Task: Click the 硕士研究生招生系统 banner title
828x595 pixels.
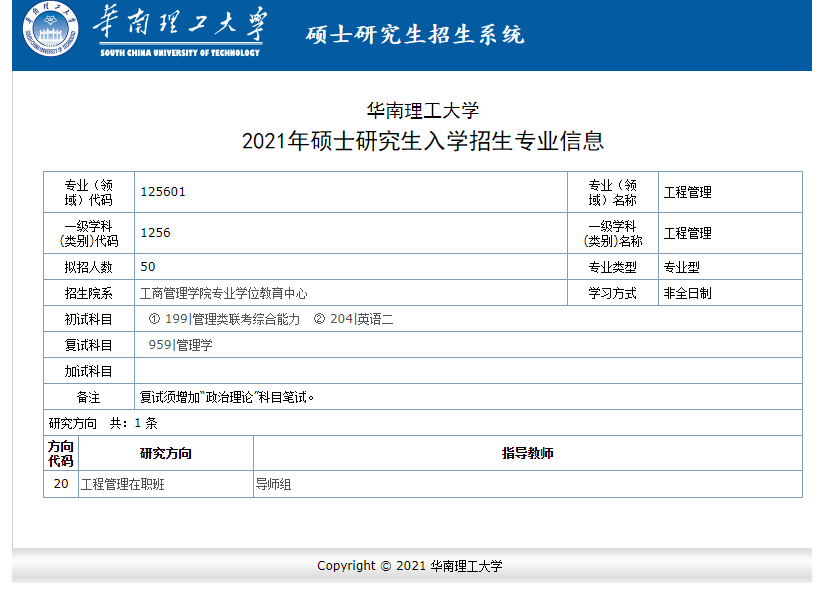Action: click(415, 35)
